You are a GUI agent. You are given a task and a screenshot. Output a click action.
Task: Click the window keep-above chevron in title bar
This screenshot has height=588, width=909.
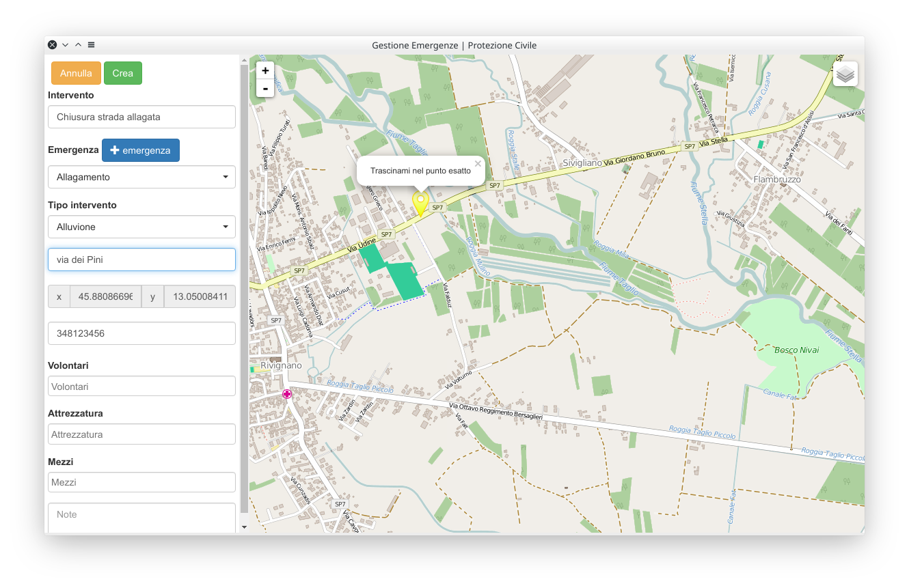point(78,45)
